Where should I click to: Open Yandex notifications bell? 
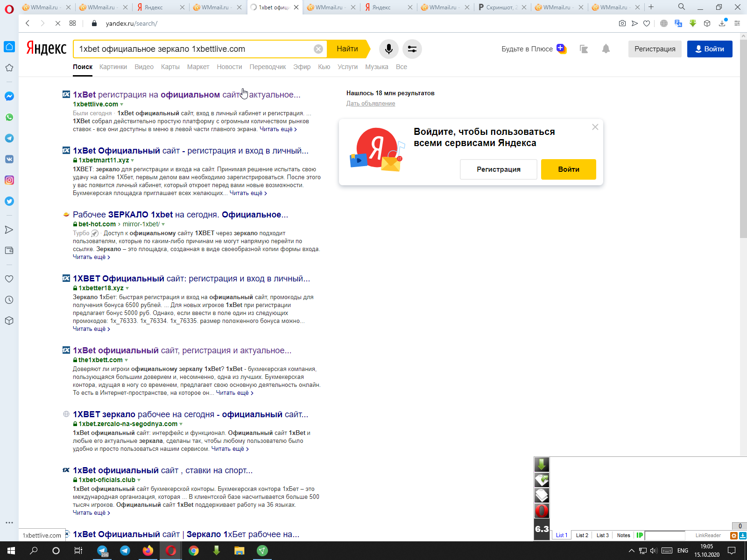pos(606,49)
